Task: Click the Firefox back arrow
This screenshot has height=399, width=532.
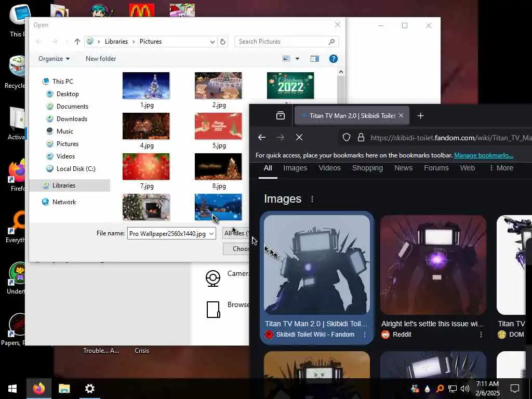Action: (x=262, y=137)
